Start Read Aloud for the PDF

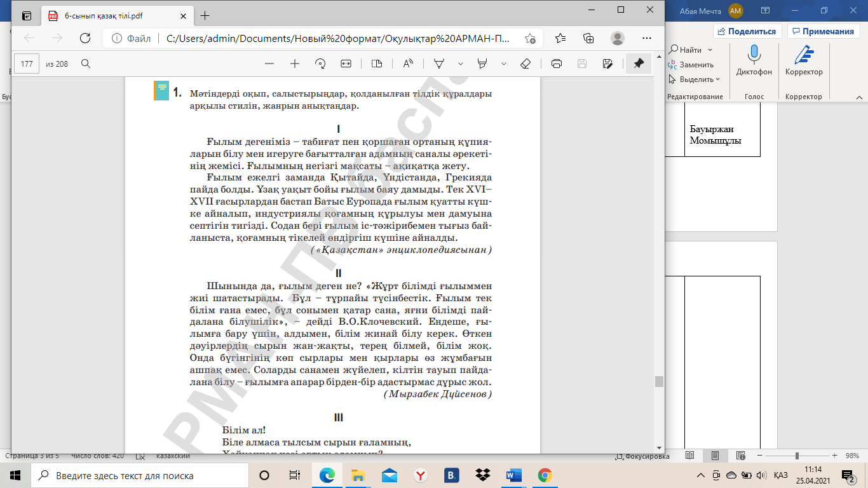(x=408, y=64)
